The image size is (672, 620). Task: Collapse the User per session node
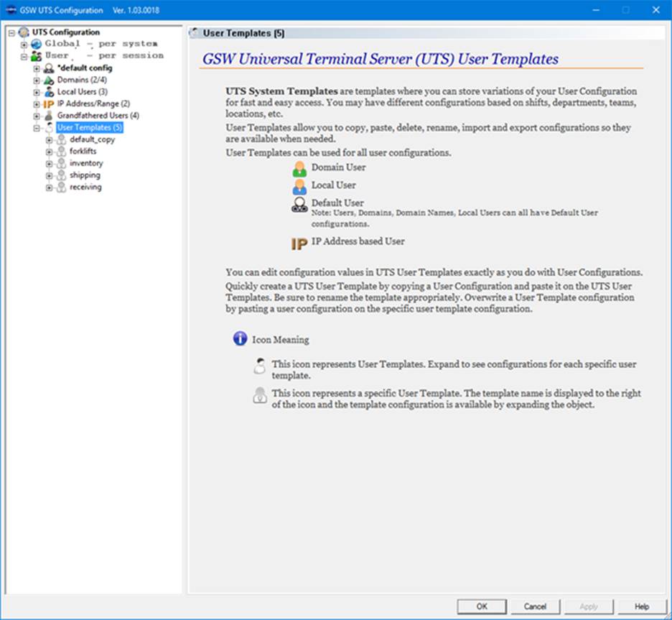pos(24,57)
